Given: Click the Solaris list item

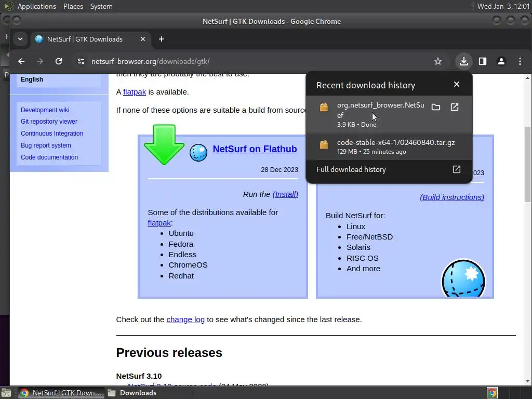Looking at the screenshot, I should tap(358, 247).
